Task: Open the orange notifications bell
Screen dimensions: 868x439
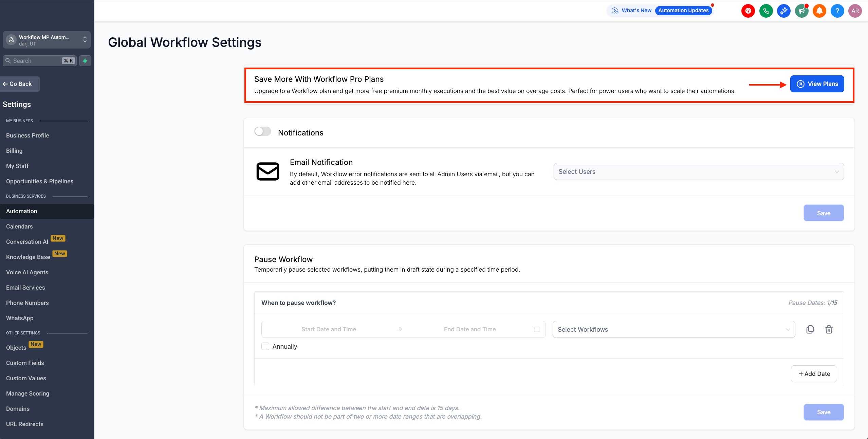Action: [x=819, y=11]
